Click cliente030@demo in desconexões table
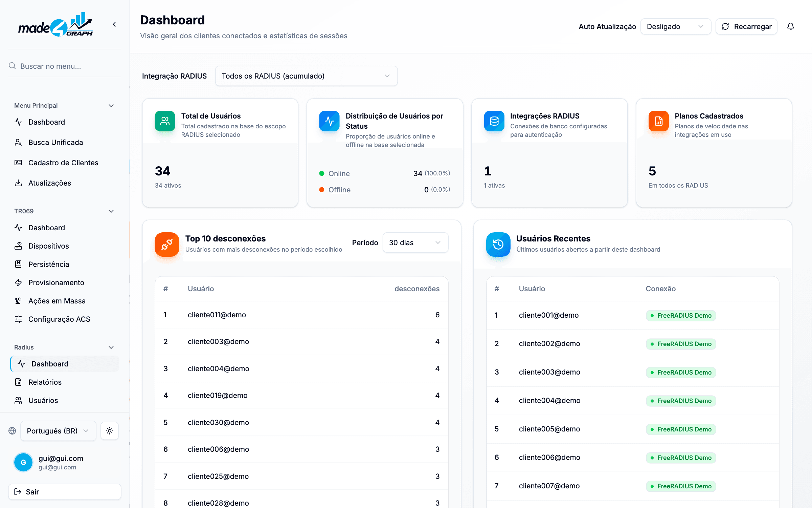812x508 pixels. 218,422
